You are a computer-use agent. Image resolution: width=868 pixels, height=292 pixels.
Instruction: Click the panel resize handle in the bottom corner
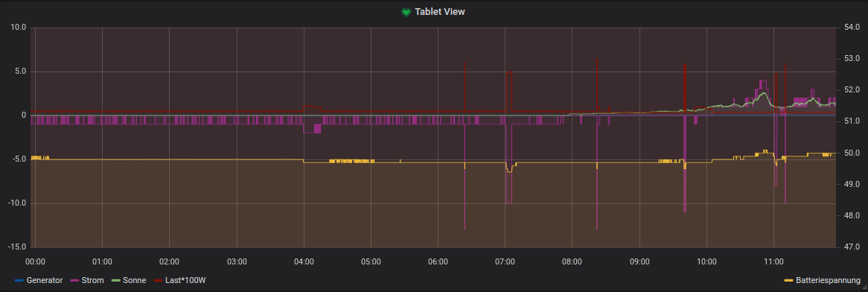[x=864, y=288]
